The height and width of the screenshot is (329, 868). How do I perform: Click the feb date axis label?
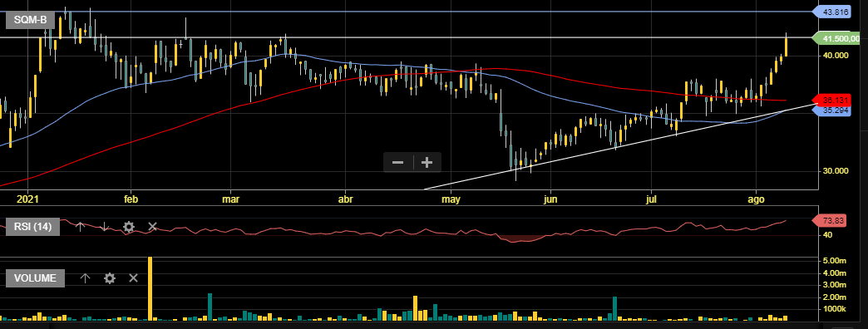click(131, 199)
